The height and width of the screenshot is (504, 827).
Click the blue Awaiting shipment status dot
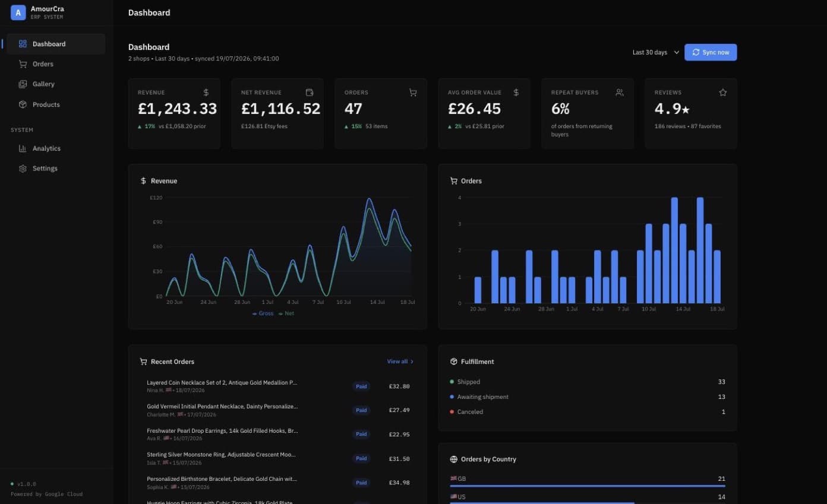[452, 397]
